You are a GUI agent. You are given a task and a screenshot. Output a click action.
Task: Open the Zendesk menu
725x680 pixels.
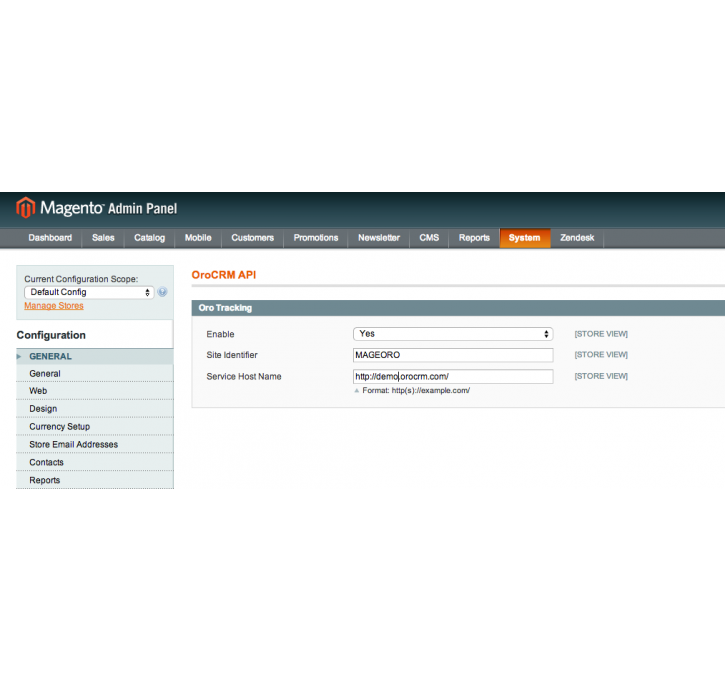(x=577, y=238)
